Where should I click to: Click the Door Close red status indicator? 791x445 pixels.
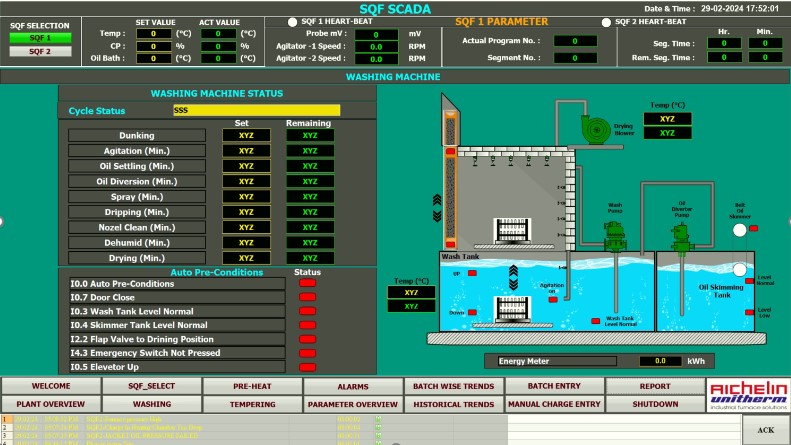(x=306, y=297)
